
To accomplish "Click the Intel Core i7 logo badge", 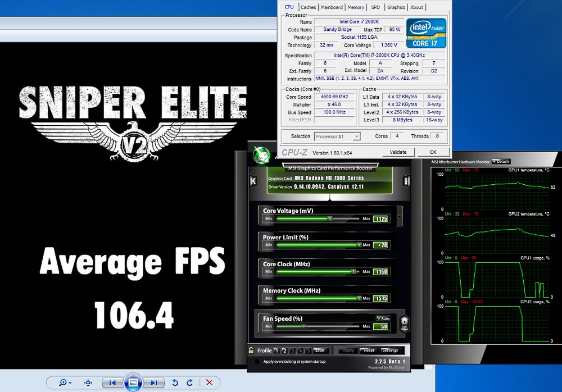I will 426,33.
